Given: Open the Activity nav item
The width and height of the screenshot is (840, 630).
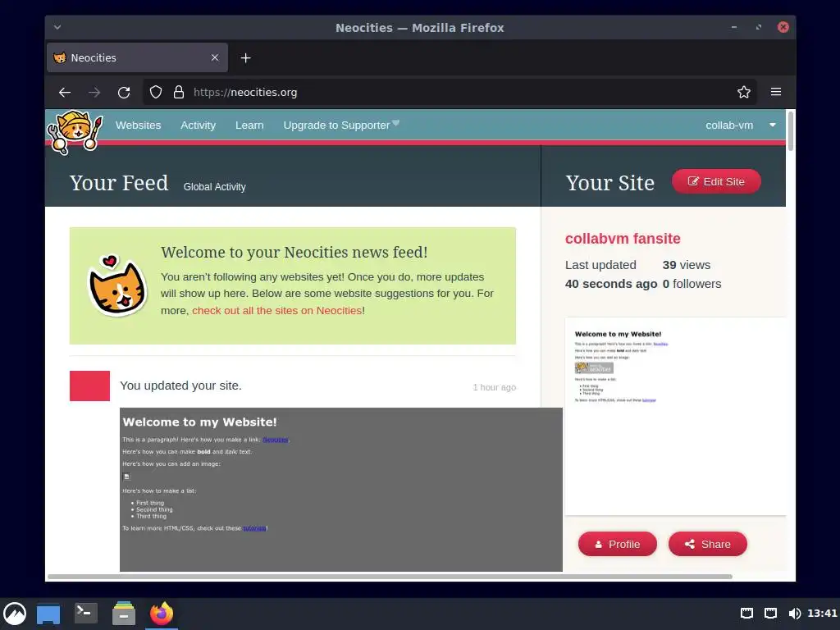Looking at the screenshot, I should click(x=198, y=125).
